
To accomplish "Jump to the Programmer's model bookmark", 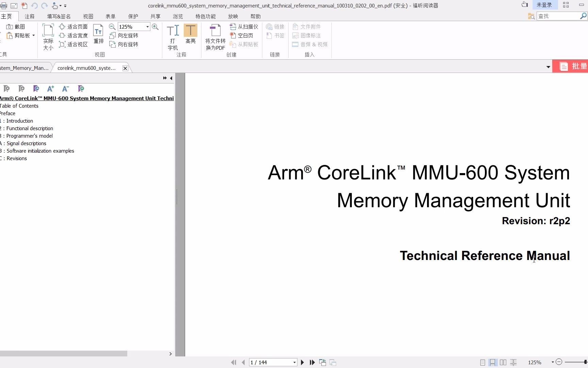I will tap(27, 136).
